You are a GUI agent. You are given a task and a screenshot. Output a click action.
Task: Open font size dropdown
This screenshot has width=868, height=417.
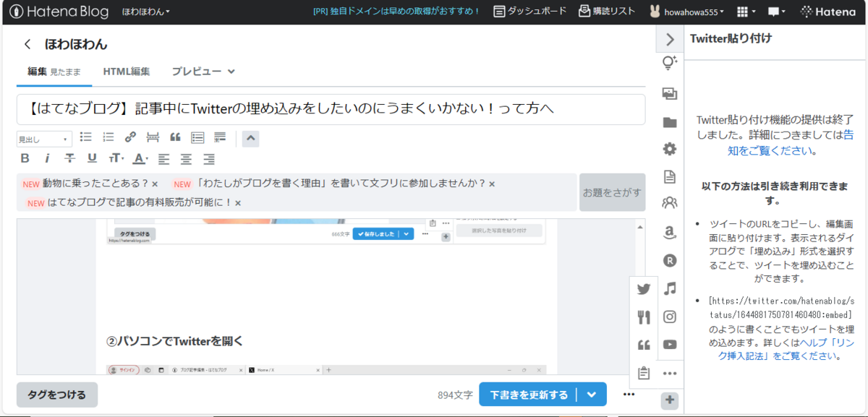click(116, 158)
